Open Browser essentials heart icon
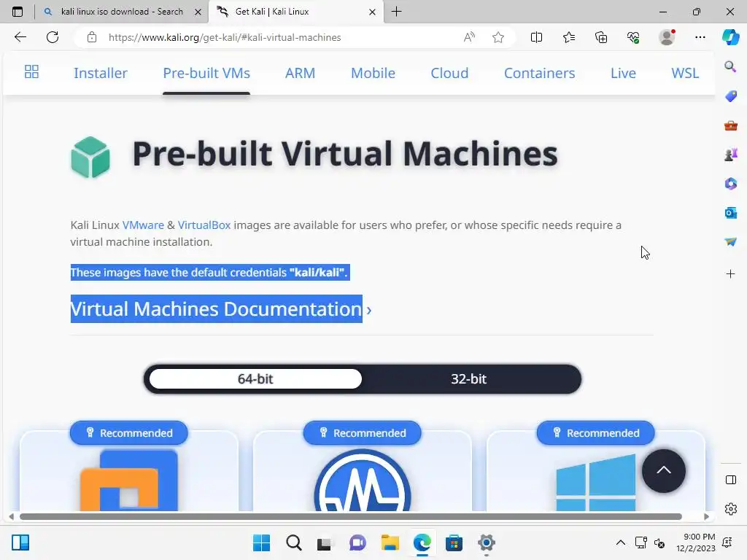747x560 pixels. click(633, 37)
